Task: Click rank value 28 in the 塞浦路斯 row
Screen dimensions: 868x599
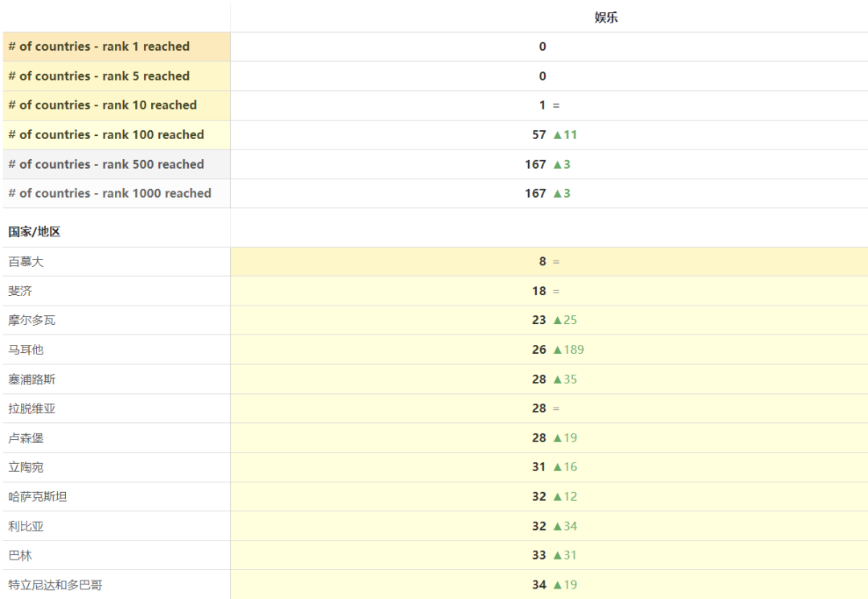Action: [x=539, y=380]
